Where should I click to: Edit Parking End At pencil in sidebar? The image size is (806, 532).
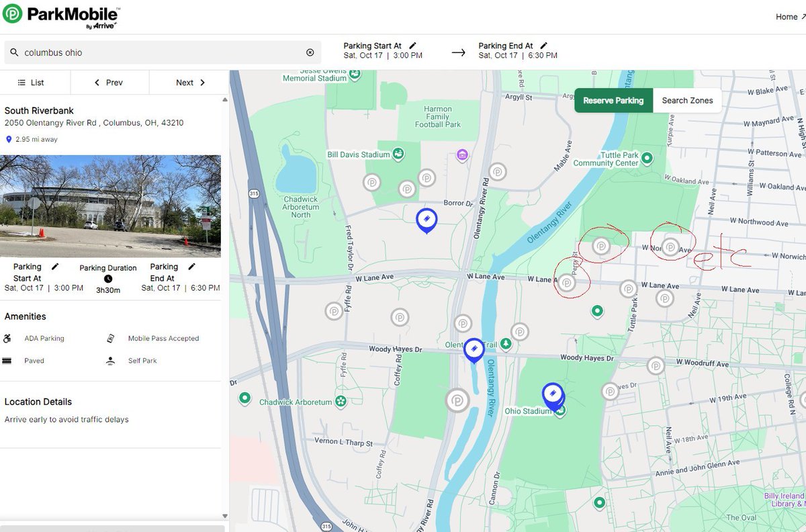[x=191, y=267]
